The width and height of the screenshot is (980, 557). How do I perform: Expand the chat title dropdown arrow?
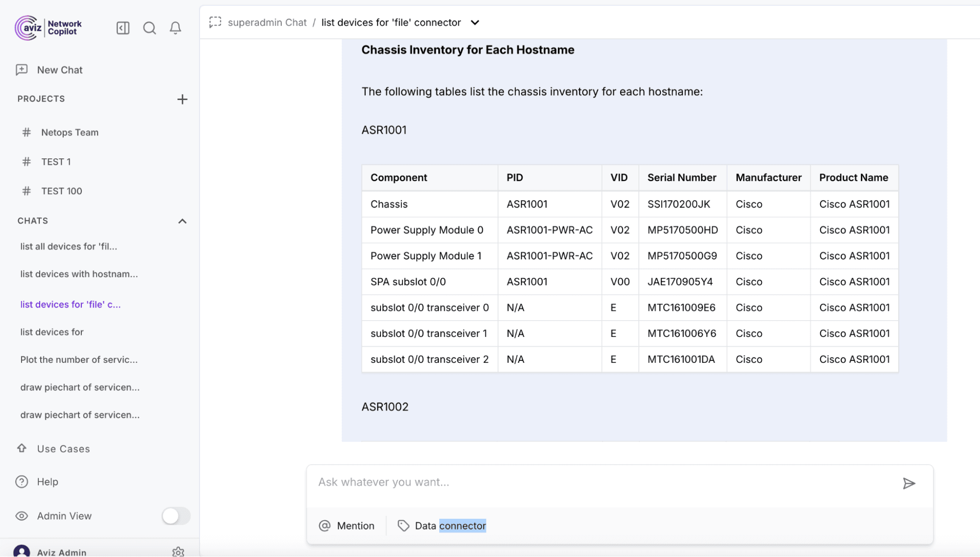pos(475,23)
